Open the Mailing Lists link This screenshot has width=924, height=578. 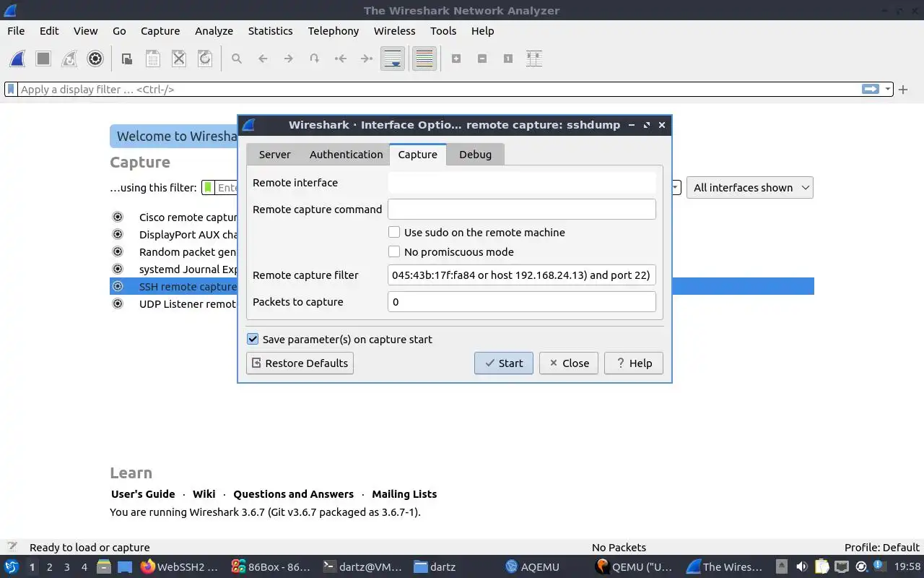coord(404,494)
